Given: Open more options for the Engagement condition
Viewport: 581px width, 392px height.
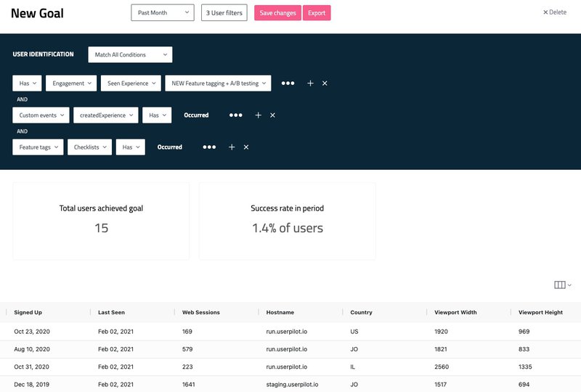Looking at the screenshot, I should (x=288, y=83).
